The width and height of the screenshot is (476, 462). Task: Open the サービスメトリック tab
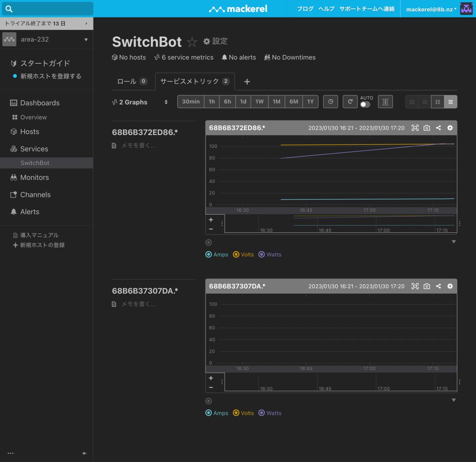(x=195, y=81)
